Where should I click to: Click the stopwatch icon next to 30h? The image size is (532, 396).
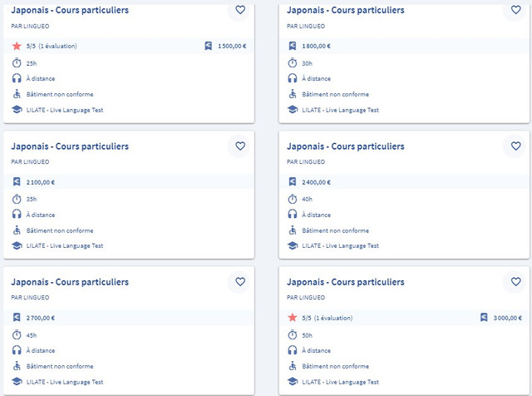292,63
